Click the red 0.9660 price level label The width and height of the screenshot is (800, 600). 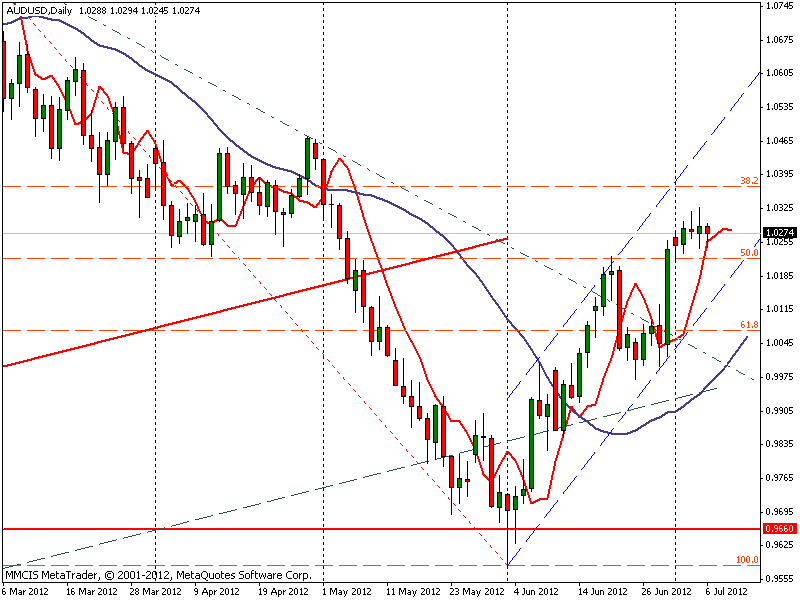tap(780, 529)
